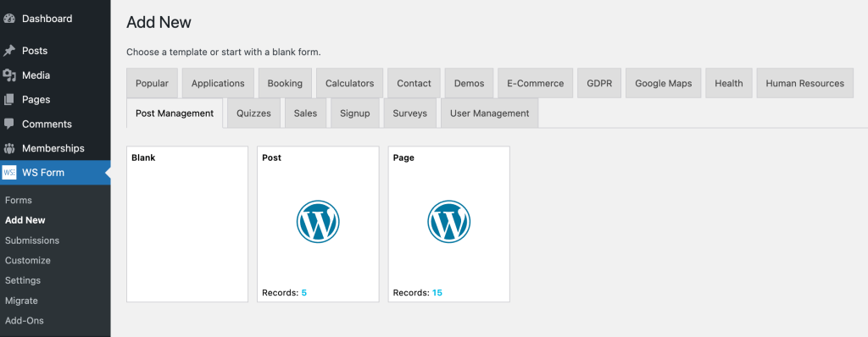This screenshot has width=868, height=337.
Task: Switch to the Popular tab
Action: click(x=152, y=83)
